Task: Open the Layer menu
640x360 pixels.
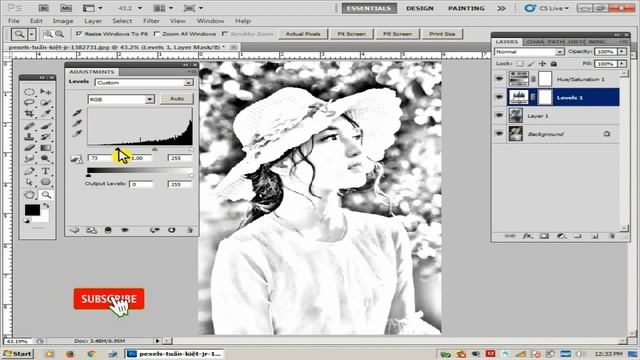Action: point(93,21)
